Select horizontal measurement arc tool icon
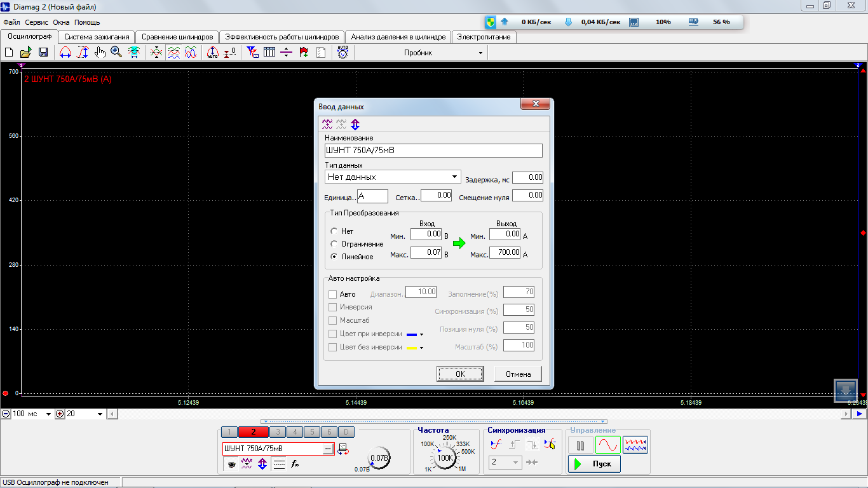The image size is (868, 488). click(x=65, y=53)
